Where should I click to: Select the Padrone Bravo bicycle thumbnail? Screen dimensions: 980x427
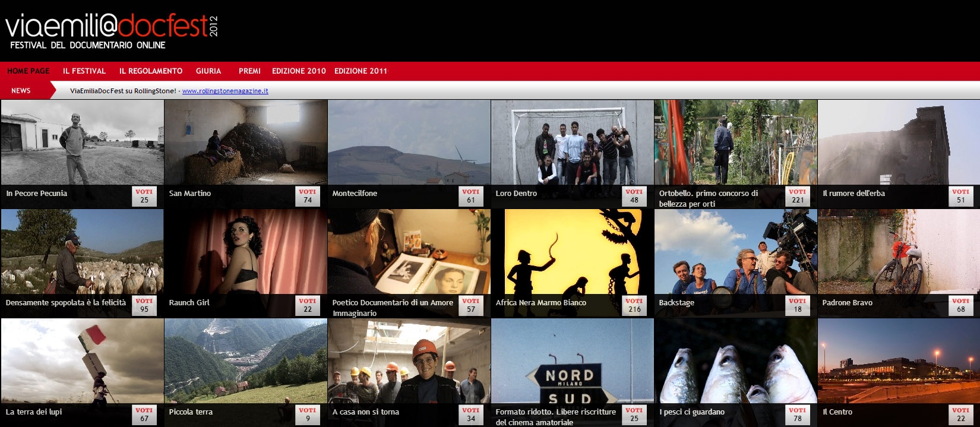coord(899,252)
